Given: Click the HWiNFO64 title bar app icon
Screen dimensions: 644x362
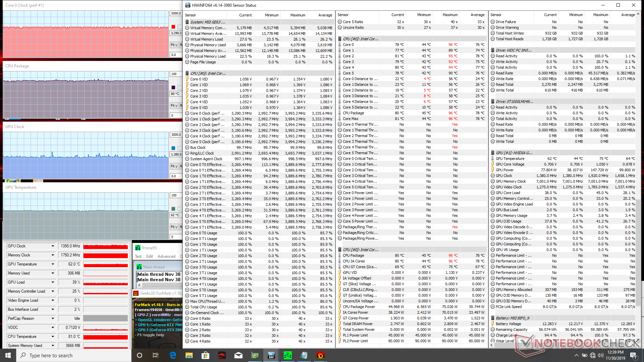Looking at the screenshot, I should (188, 5).
